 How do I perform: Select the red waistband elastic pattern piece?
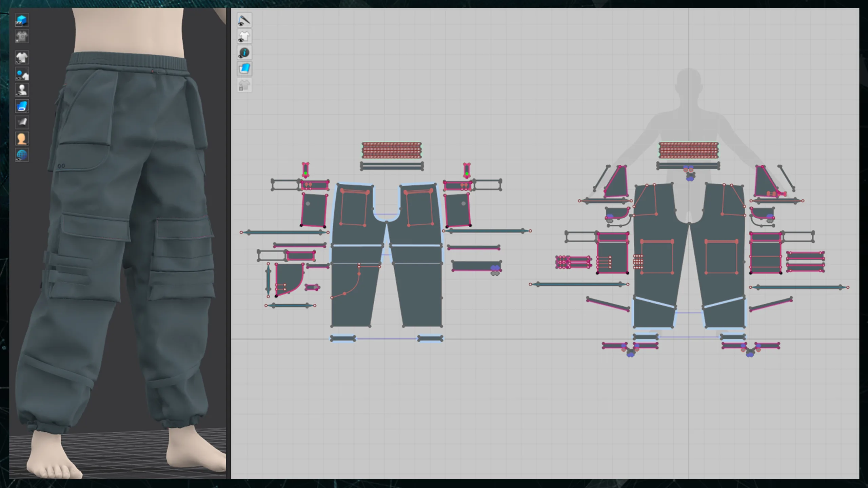click(391, 150)
